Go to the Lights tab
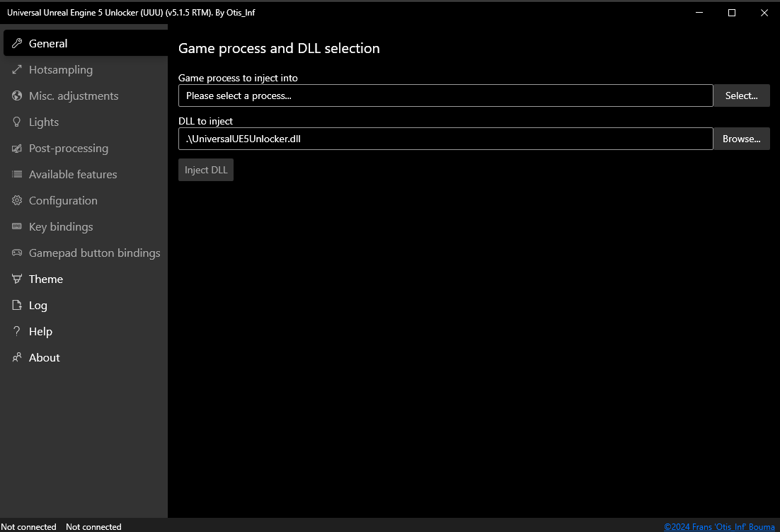Image resolution: width=780 pixels, height=532 pixels. [86, 122]
